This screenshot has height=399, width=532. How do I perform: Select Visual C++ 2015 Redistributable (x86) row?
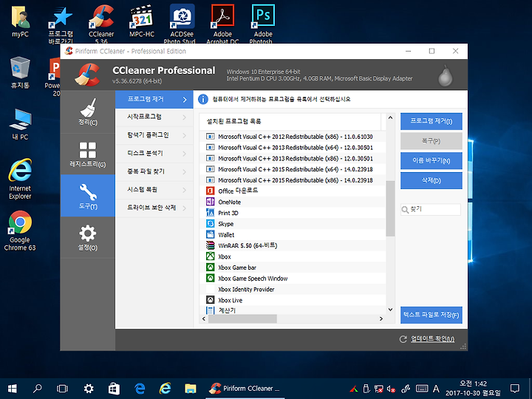coord(293,180)
